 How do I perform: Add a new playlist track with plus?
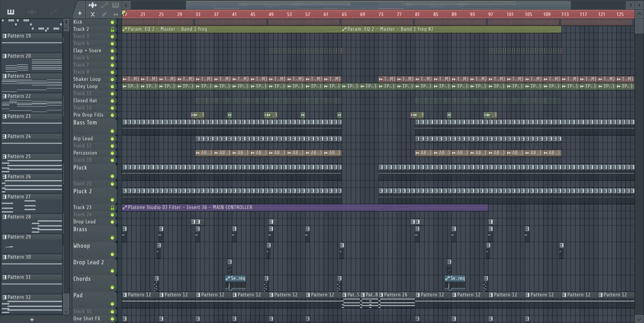coord(80,13)
